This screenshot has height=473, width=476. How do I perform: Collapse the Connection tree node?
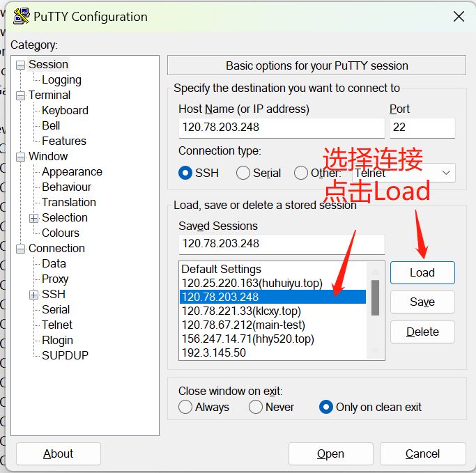20,249
